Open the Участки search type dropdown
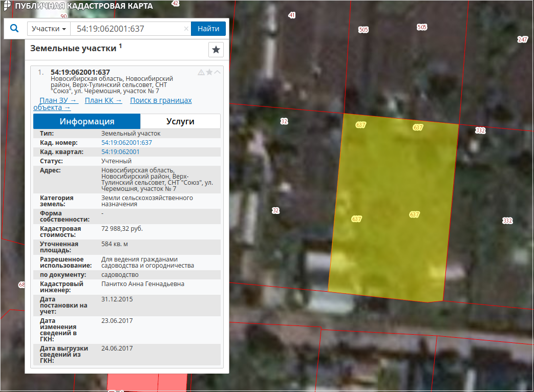This screenshot has height=392, width=534. point(49,29)
